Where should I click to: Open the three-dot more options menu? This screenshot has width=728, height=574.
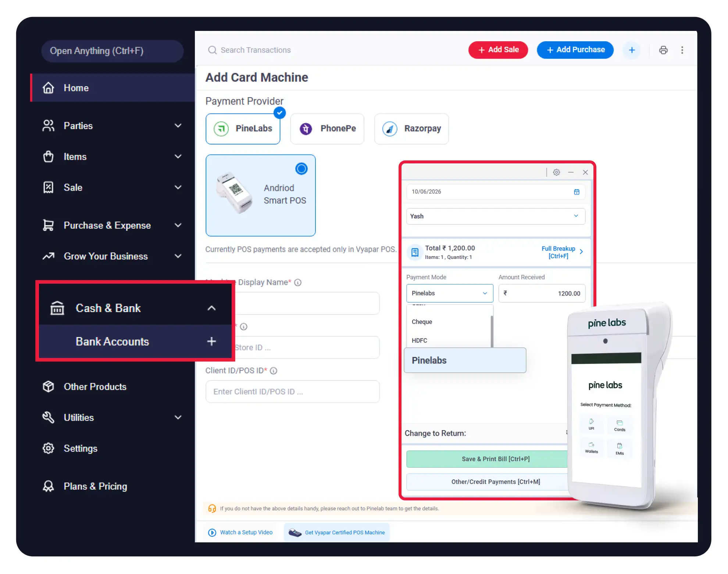682,50
